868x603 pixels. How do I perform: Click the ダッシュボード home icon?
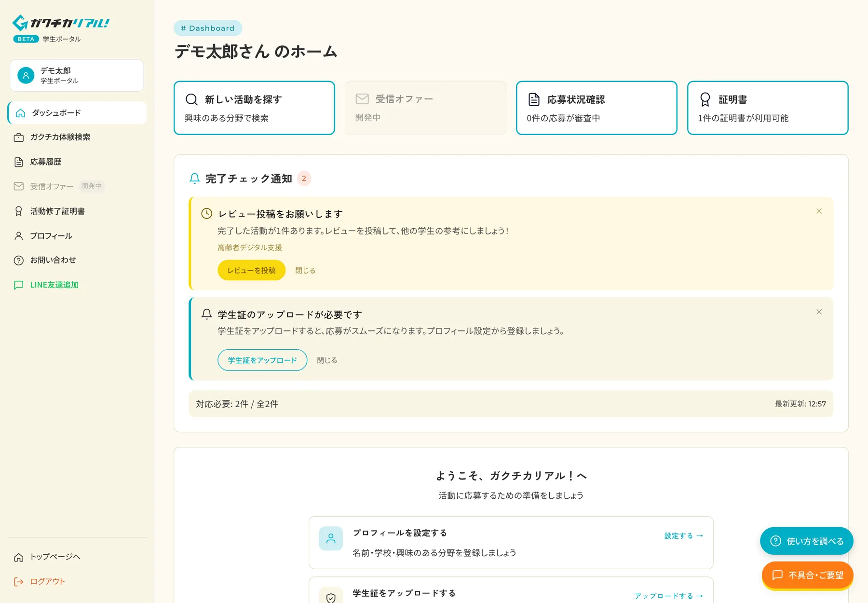[20, 113]
